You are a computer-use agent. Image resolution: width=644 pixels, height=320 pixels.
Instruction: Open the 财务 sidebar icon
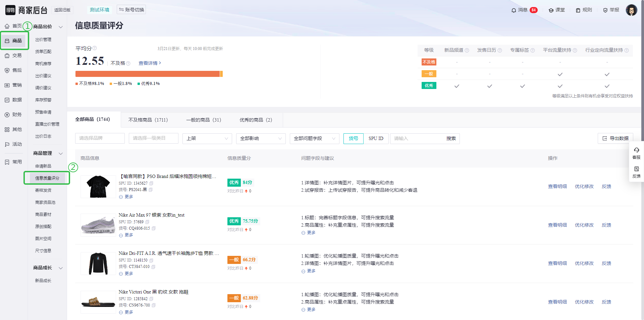tap(7, 115)
